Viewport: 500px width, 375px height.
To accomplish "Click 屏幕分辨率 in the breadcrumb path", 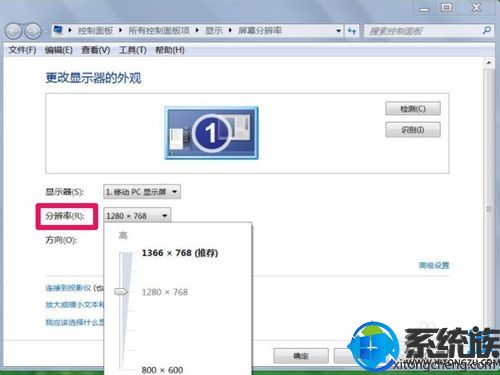I will click(x=260, y=31).
